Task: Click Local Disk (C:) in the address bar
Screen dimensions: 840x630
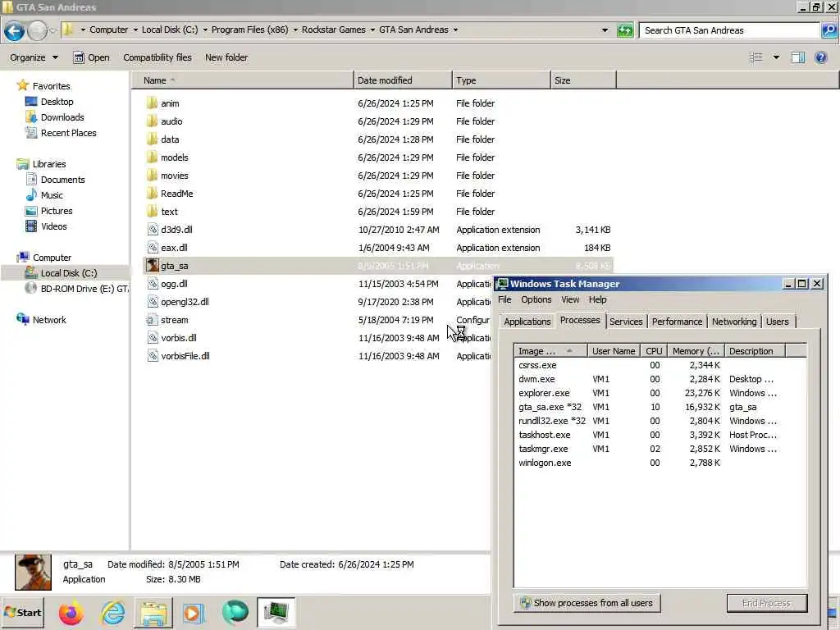Action: tap(170, 30)
